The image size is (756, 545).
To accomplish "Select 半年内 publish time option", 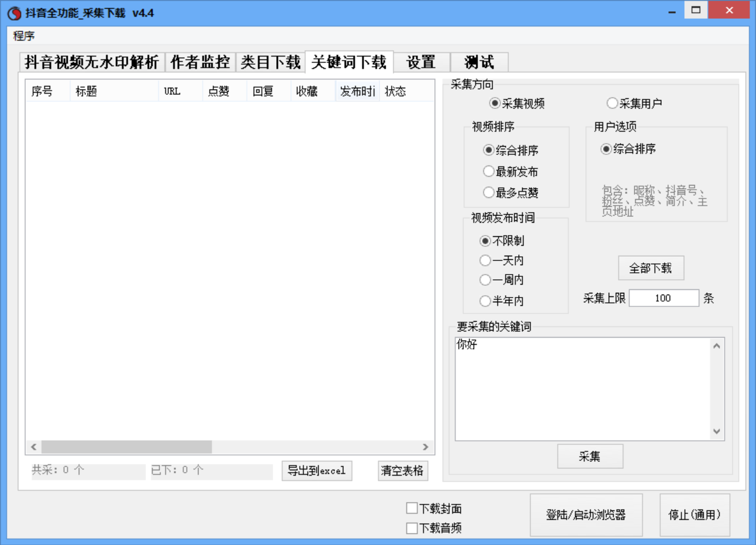I will point(502,301).
